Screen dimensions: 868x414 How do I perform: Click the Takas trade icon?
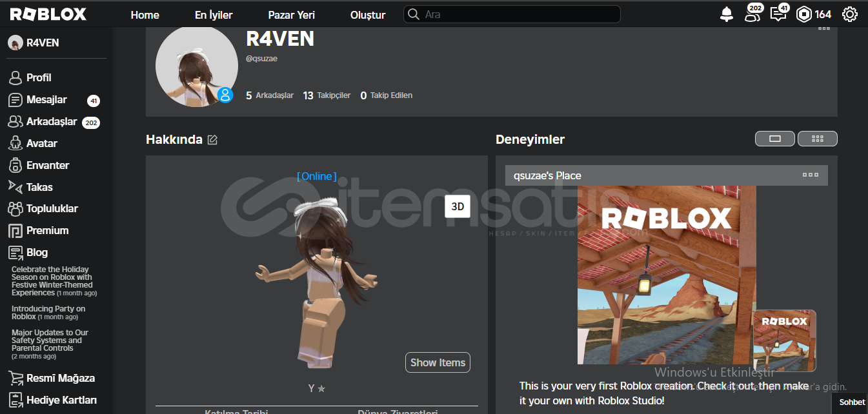coord(15,187)
